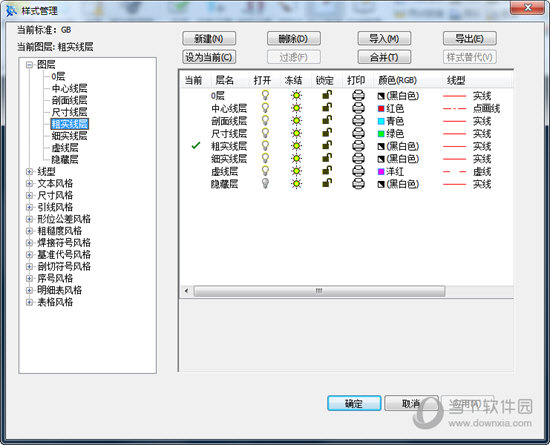This screenshot has height=445, width=550.
Task: Click the 设为当前(C) button
Action: (209, 57)
